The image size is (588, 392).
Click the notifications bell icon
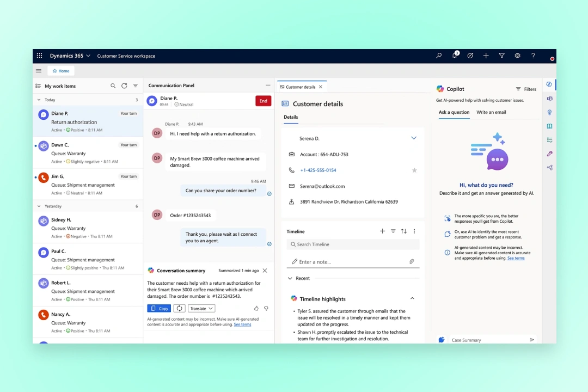(455, 56)
